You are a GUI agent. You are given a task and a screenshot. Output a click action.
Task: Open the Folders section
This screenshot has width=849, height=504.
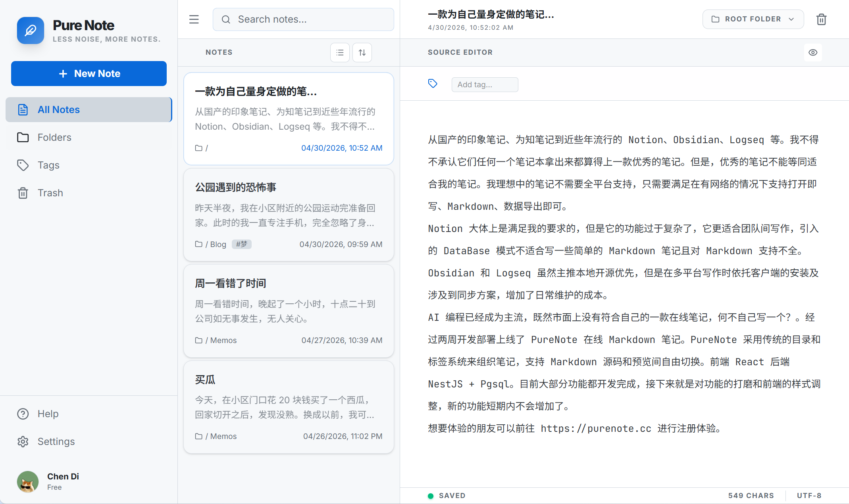pyautogui.click(x=89, y=137)
